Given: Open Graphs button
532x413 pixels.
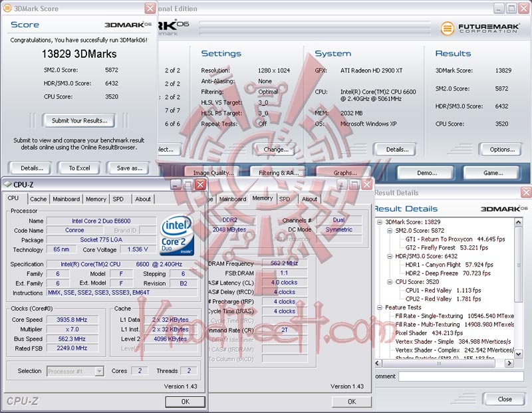Looking at the screenshot, I should 344,173.
